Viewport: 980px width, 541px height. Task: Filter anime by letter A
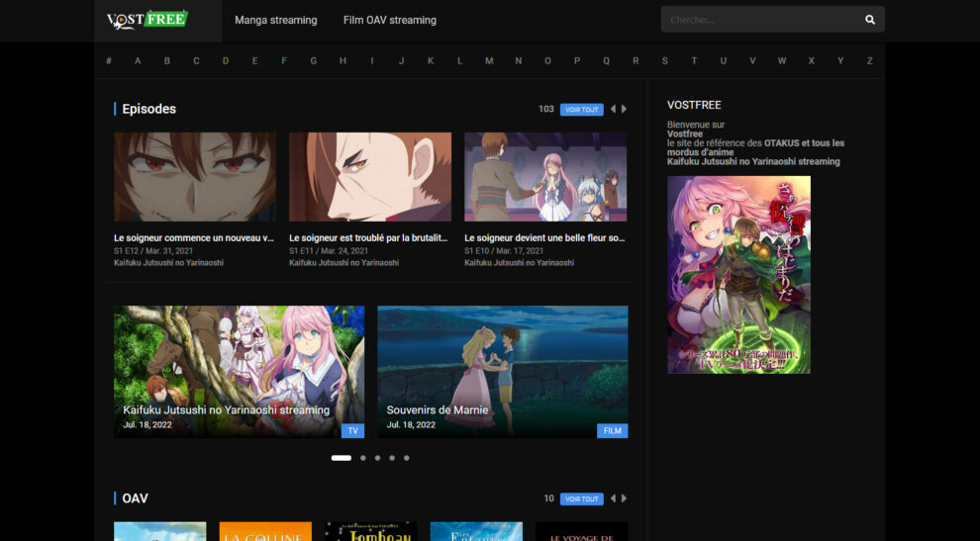click(138, 60)
